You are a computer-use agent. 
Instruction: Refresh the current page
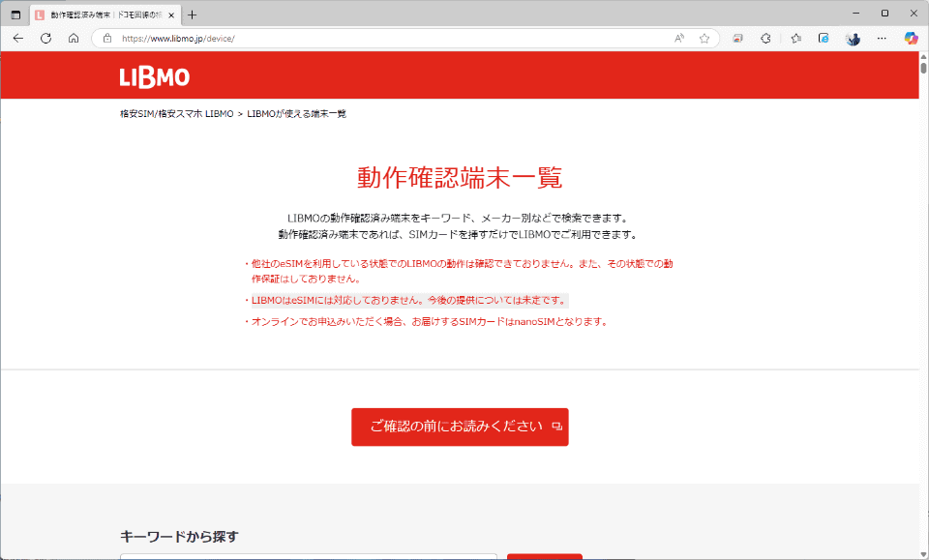click(x=45, y=39)
